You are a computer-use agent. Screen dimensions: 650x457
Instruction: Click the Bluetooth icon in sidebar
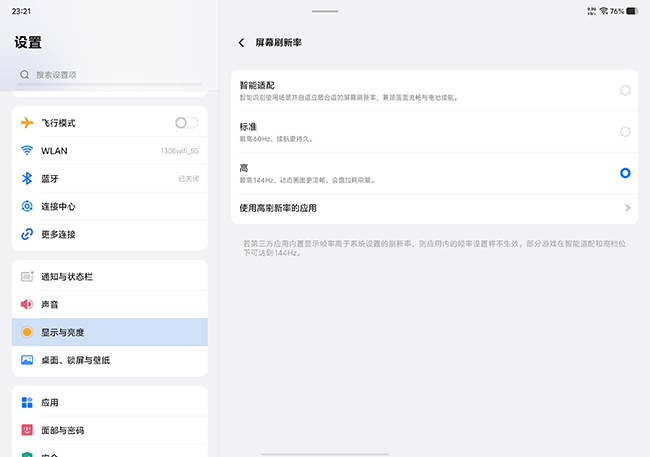pos(27,179)
